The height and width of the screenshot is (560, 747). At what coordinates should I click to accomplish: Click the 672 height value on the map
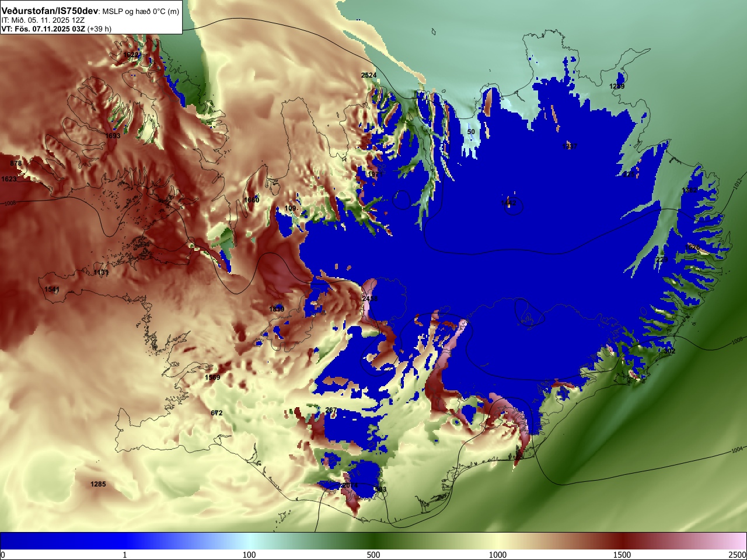pyautogui.click(x=217, y=413)
